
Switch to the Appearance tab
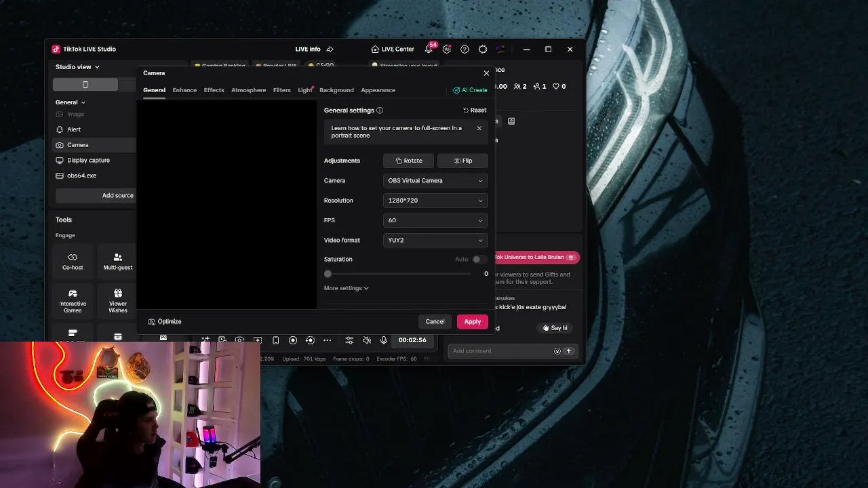click(x=378, y=90)
